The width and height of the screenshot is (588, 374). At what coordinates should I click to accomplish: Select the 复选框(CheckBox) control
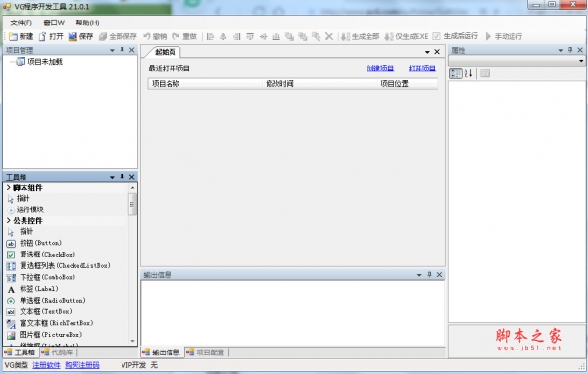coord(48,255)
